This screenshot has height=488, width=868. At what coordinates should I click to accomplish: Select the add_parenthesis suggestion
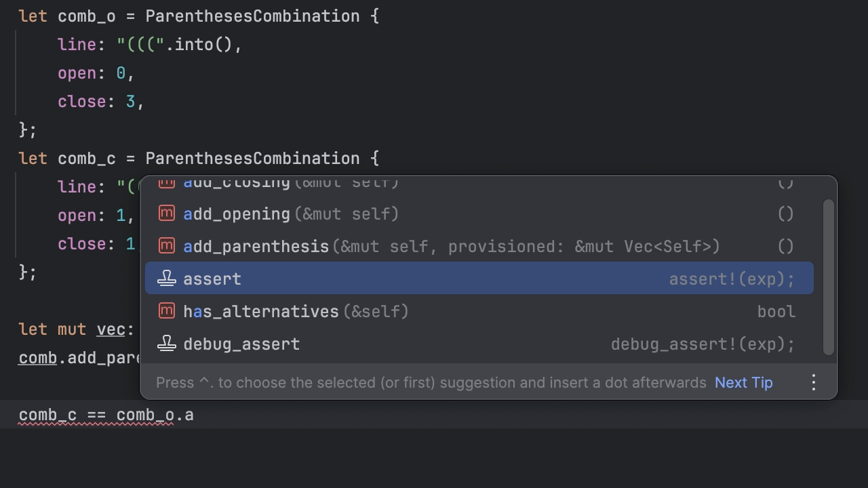click(256, 246)
